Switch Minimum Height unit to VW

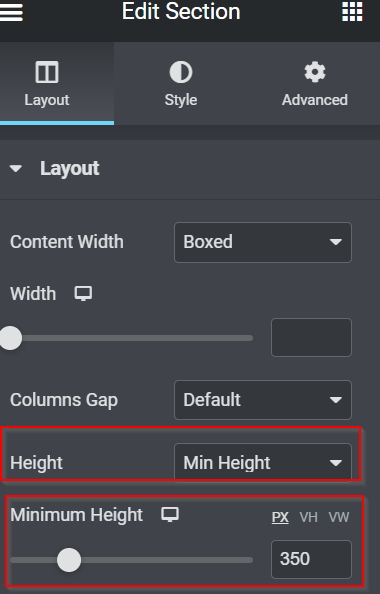[x=339, y=517]
